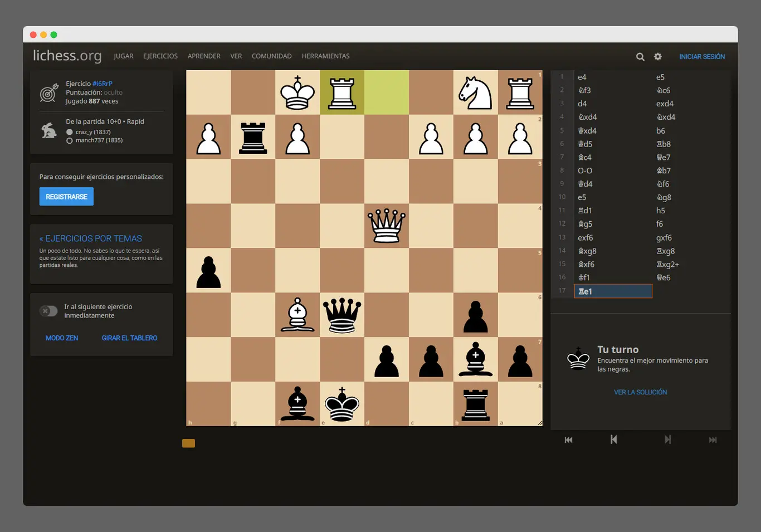
Task: Select move exf6 in move list
Action: click(x=613, y=237)
